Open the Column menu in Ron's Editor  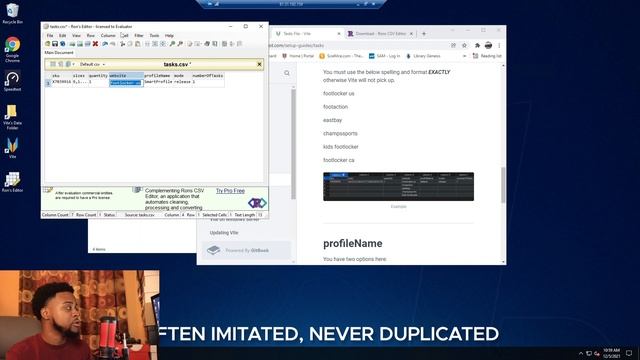(x=108, y=36)
